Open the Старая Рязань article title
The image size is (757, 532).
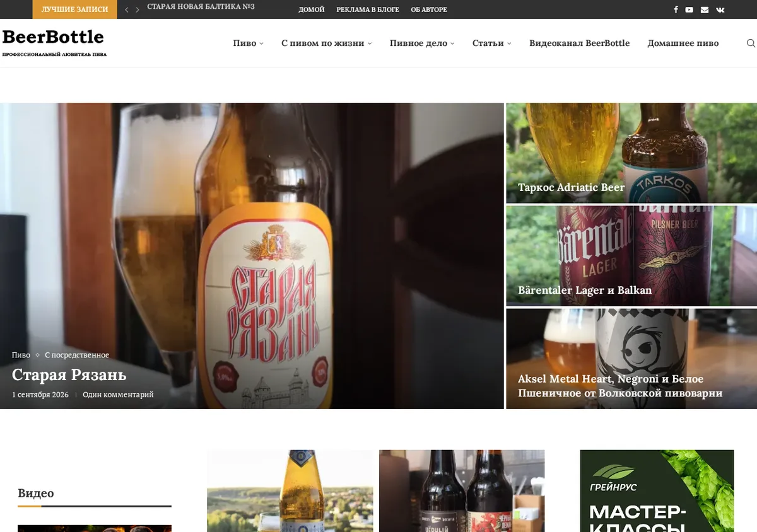pos(69,374)
